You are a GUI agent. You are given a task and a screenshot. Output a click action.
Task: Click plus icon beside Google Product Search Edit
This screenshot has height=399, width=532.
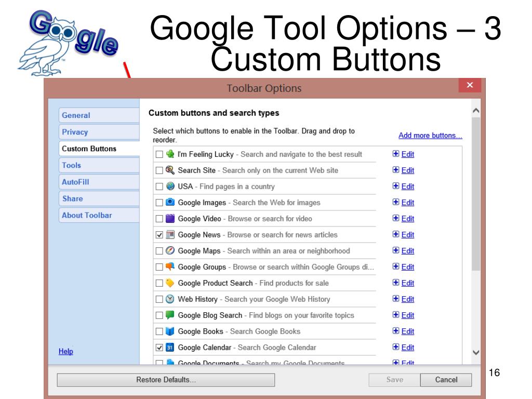point(395,283)
